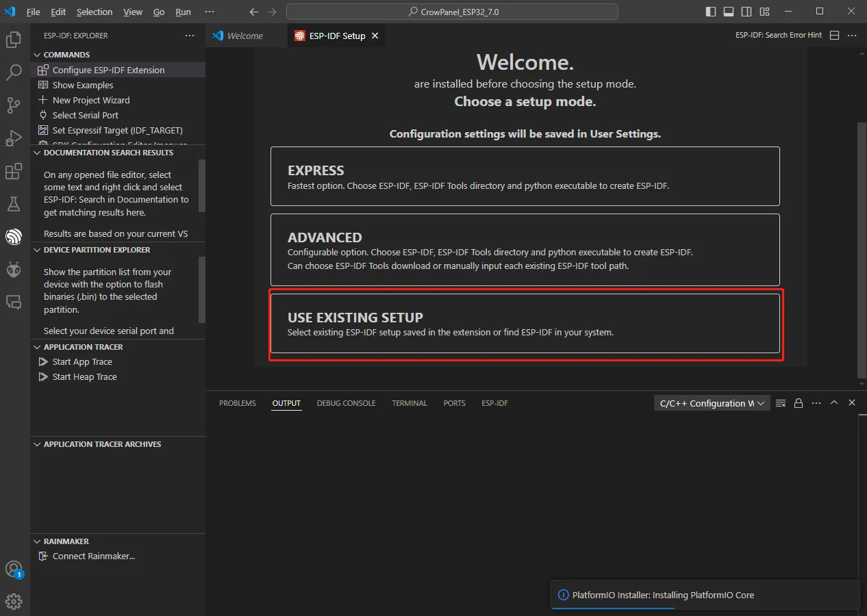Open the Edit menu
867x616 pixels.
point(58,12)
